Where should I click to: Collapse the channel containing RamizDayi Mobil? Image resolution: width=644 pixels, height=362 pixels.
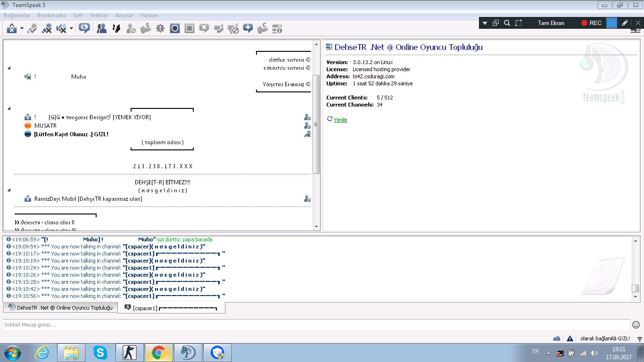click(x=9, y=190)
